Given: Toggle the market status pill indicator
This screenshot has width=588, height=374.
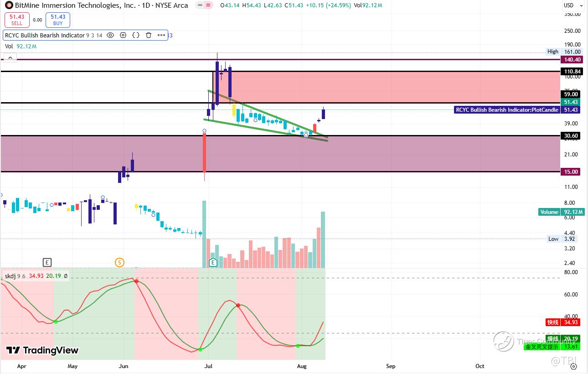Looking at the screenshot, I should pyautogui.click(x=204, y=5).
